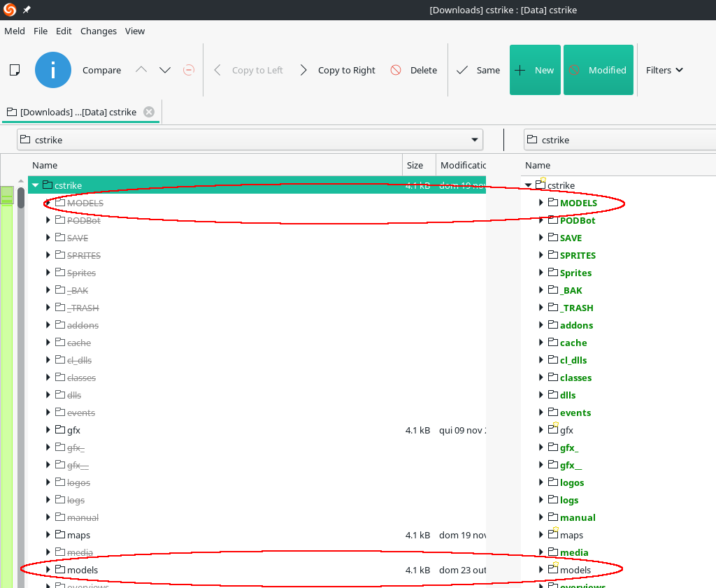Select right pane logs folder row
Image resolution: width=716 pixels, height=588 pixels.
click(618, 500)
